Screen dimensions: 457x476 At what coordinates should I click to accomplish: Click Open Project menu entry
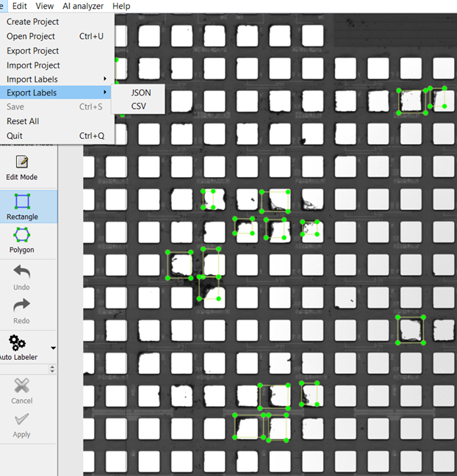[x=30, y=36]
